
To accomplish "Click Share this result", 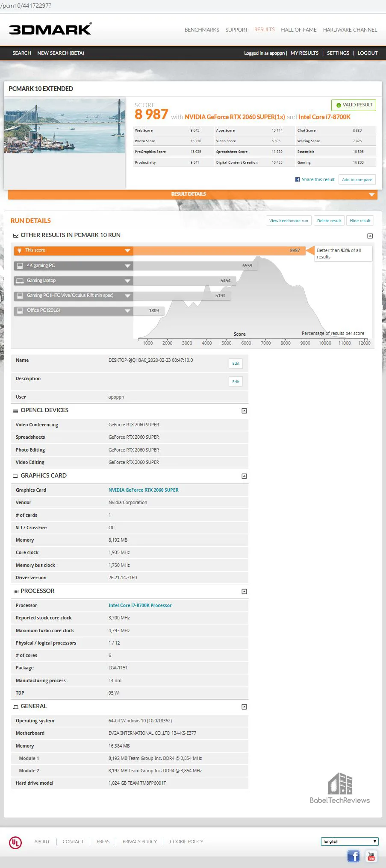I will [x=318, y=179].
